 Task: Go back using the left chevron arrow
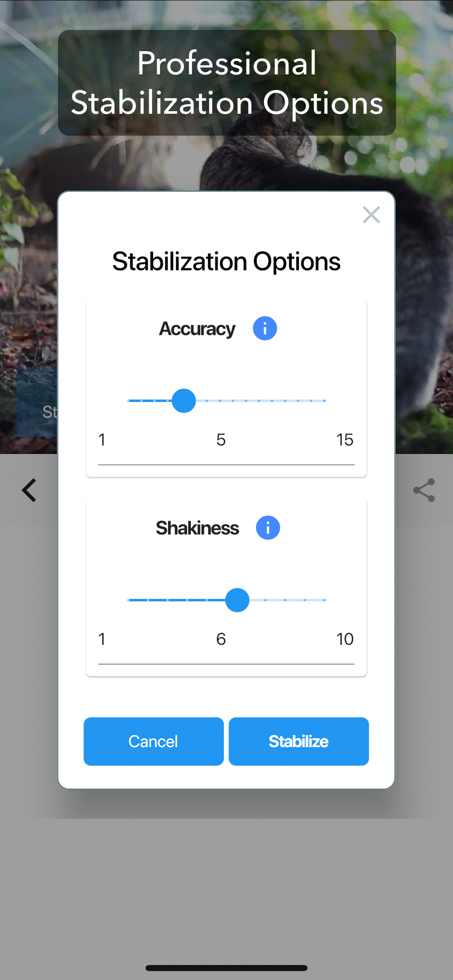point(29,490)
